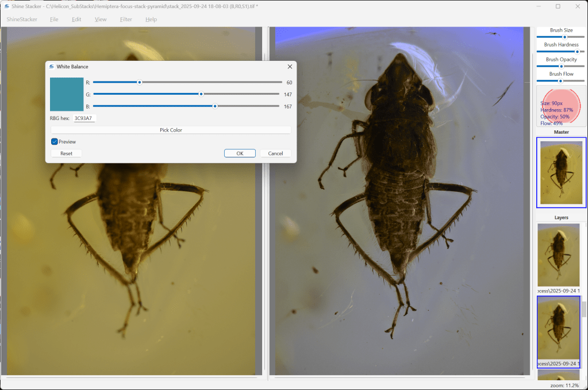Click the White Balance dialog logo icon
The height and width of the screenshot is (390, 588).
52,67
